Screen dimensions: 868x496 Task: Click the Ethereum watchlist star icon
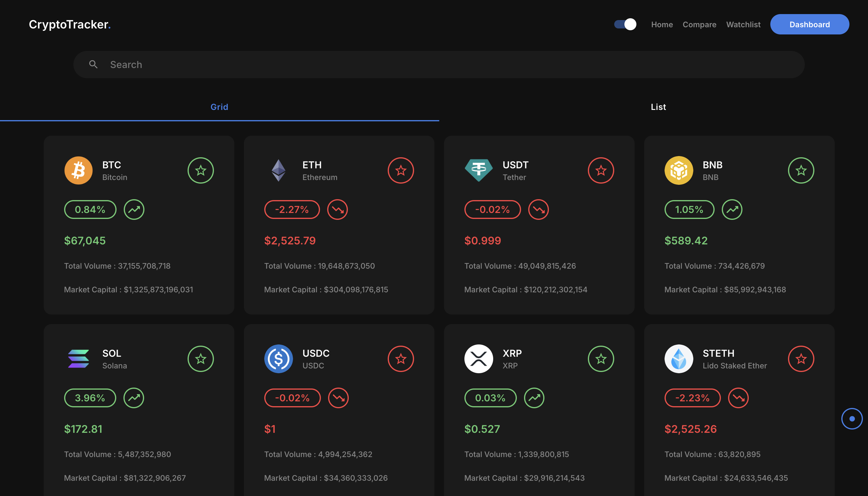coord(400,170)
